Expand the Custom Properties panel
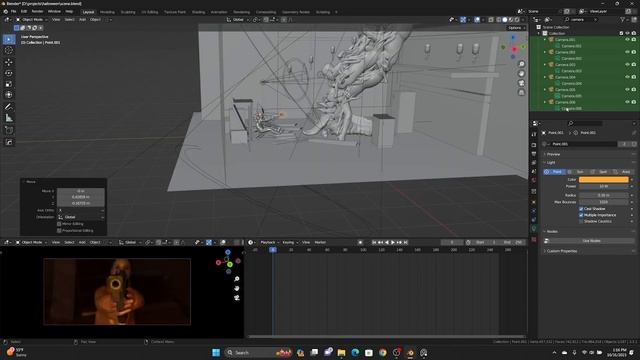This screenshot has height=360, width=640. (x=561, y=251)
